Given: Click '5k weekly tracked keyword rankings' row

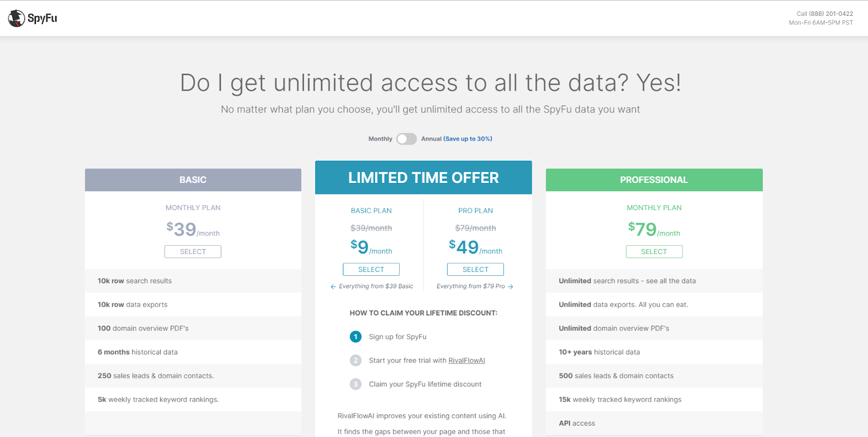Looking at the screenshot, I should (193, 400).
